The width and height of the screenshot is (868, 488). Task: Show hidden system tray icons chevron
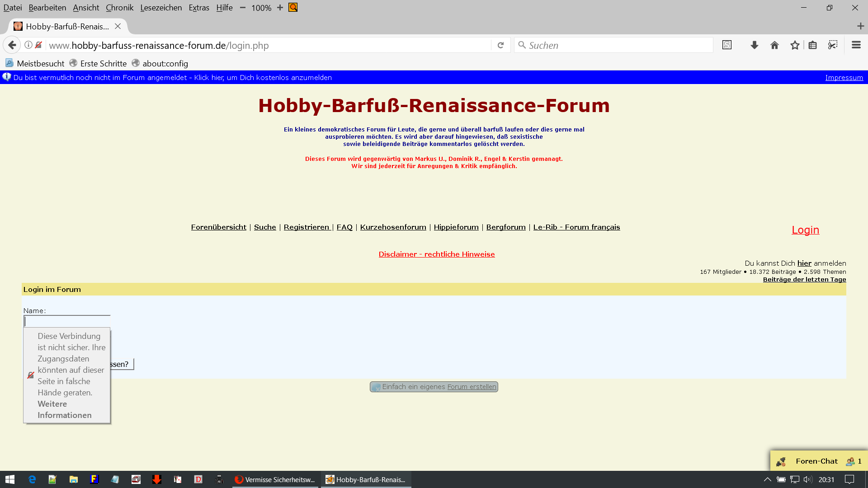pyautogui.click(x=767, y=479)
